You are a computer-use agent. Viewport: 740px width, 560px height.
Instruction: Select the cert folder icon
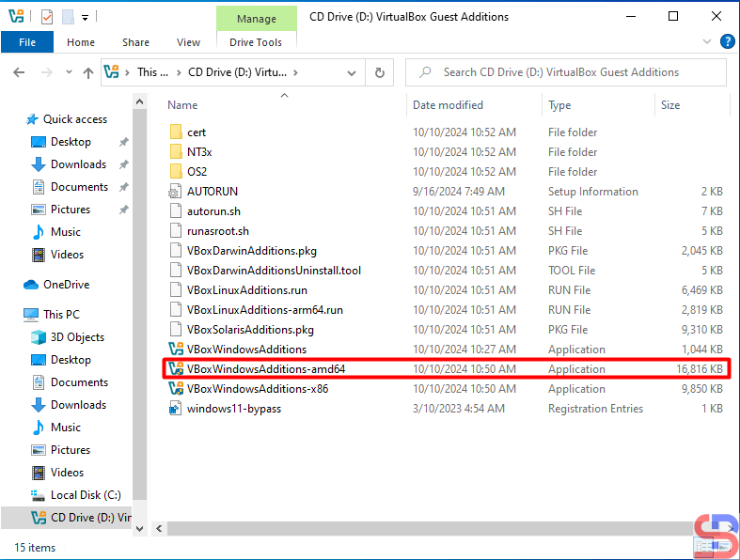pyautogui.click(x=174, y=132)
